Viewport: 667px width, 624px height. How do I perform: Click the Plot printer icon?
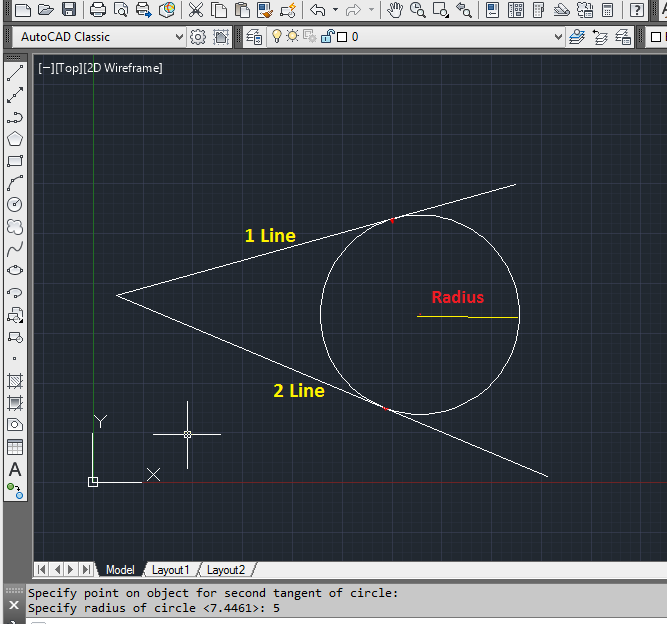[97, 9]
